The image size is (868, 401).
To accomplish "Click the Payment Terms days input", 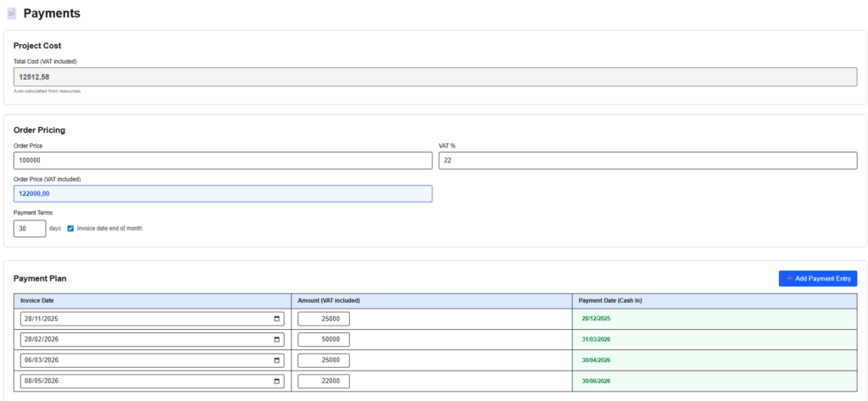I will pos(30,229).
